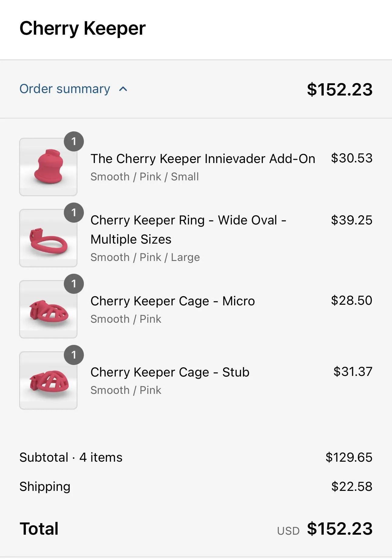Screen dimensions: 392x559
Task: Click quantity badge on Wide Oval Ring
Action: tap(74, 213)
